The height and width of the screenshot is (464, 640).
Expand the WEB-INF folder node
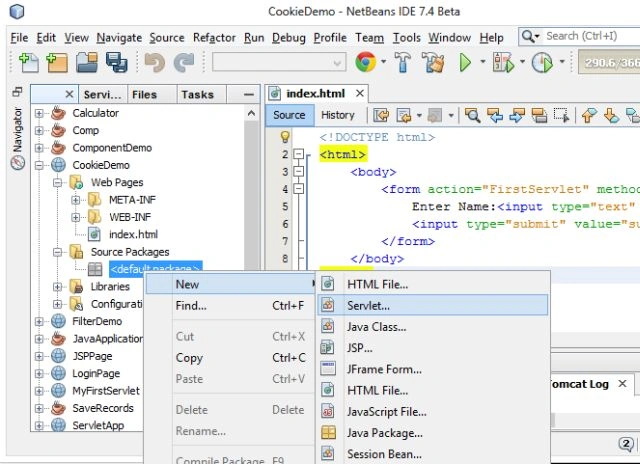pyautogui.click(x=76, y=217)
